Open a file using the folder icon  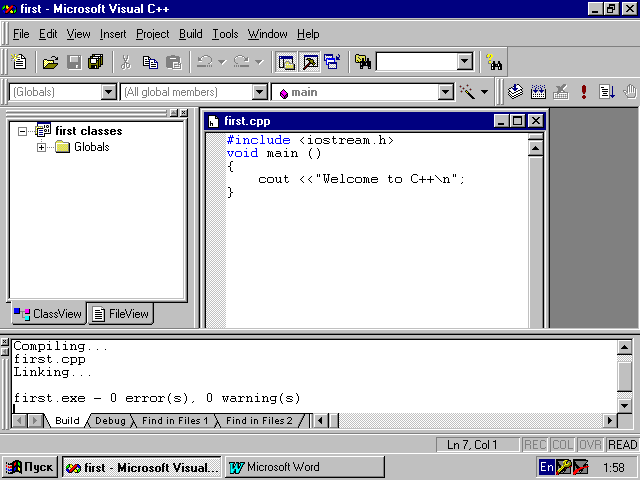coord(51,62)
